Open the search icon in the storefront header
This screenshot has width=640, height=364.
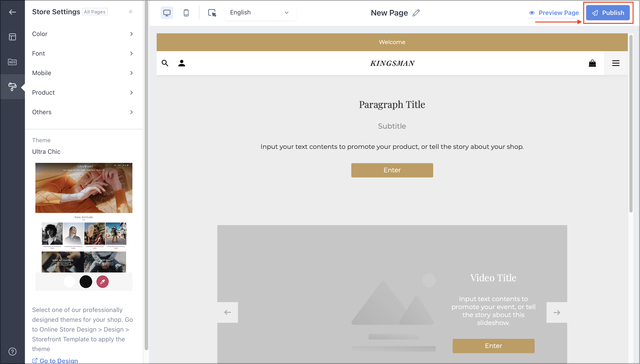coord(165,63)
